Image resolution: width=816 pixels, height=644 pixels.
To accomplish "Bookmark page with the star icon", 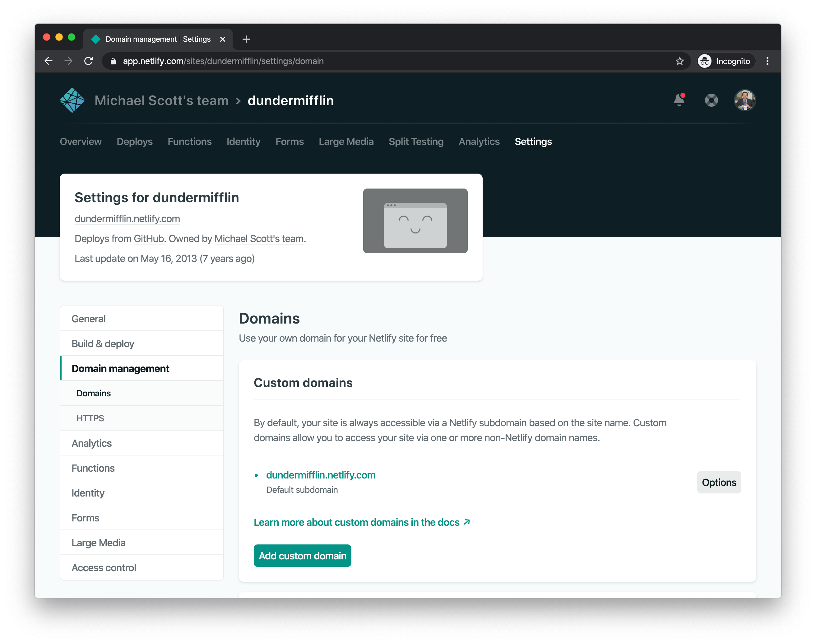I will coord(679,61).
